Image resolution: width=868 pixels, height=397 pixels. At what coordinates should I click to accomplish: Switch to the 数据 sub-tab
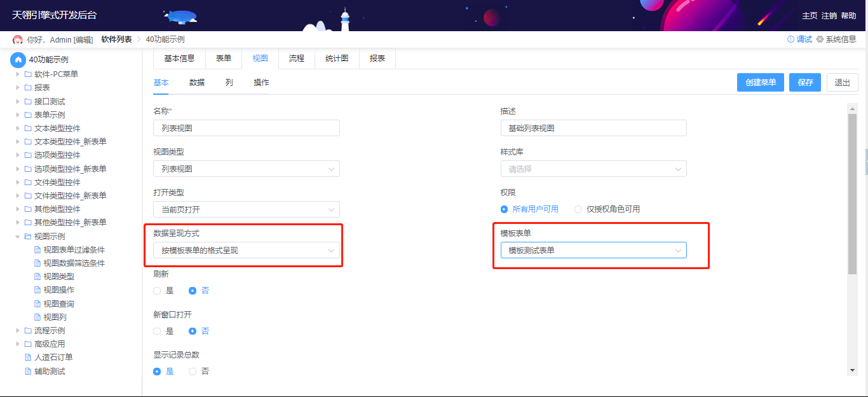(x=197, y=83)
